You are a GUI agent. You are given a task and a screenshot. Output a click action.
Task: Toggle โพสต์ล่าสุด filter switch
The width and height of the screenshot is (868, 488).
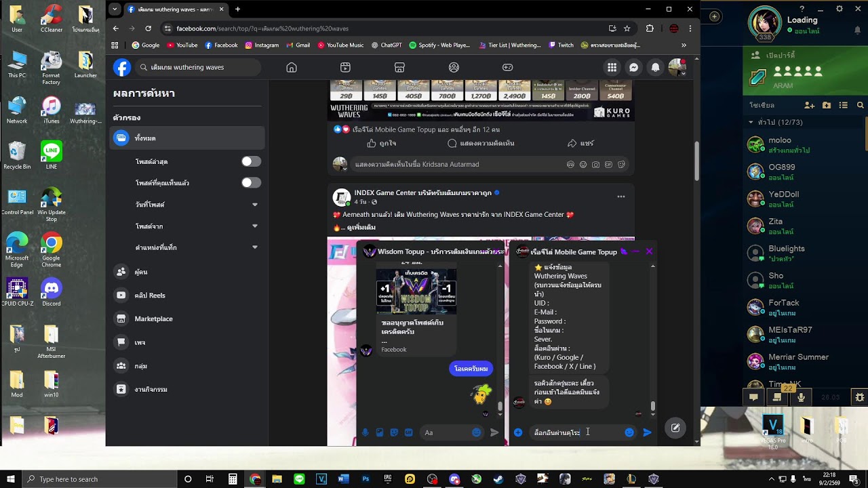(x=251, y=161)
